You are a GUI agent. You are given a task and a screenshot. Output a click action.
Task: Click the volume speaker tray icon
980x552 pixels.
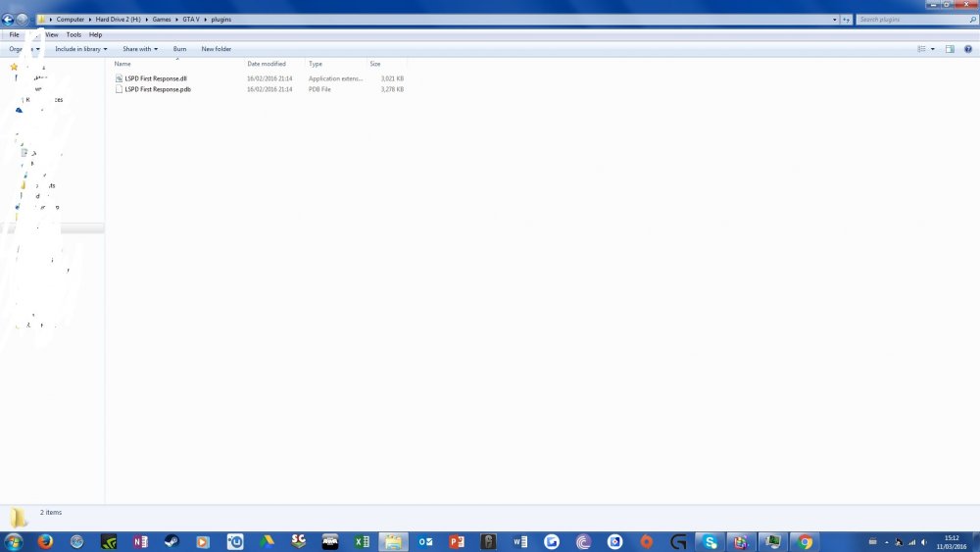(924, 542)
